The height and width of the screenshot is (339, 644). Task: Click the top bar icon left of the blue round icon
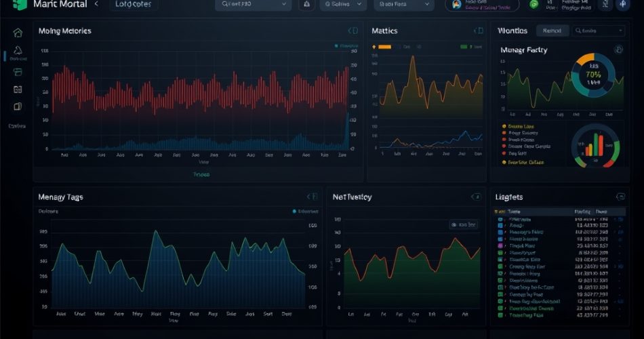[x=605, y=4]
